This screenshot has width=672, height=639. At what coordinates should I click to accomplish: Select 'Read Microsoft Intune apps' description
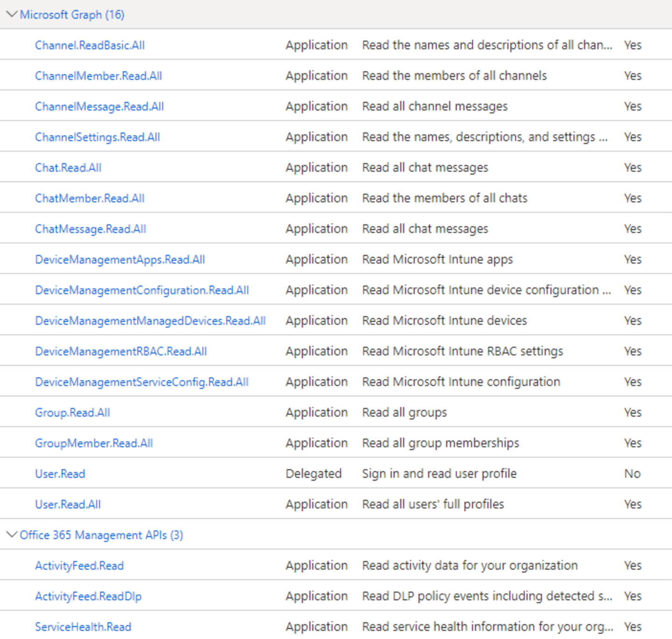click(437, 260)
